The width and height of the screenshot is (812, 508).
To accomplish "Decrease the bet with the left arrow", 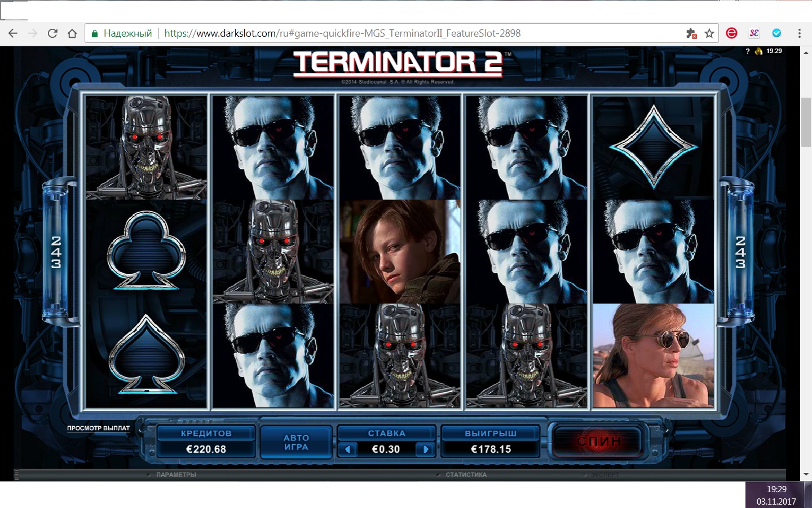I will click(x=348, y=449).
